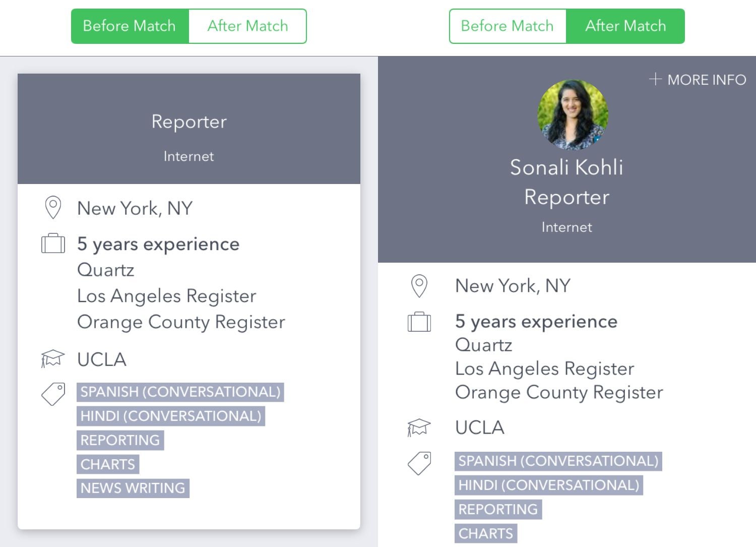Image resolution: width=756 pixels, height=547 pixels.
Task: Select left card's REPORTING skill tag
Action: click(120, 440)
